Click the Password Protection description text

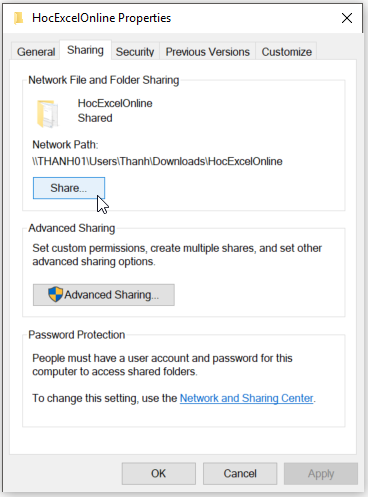(x=162, y=365)
